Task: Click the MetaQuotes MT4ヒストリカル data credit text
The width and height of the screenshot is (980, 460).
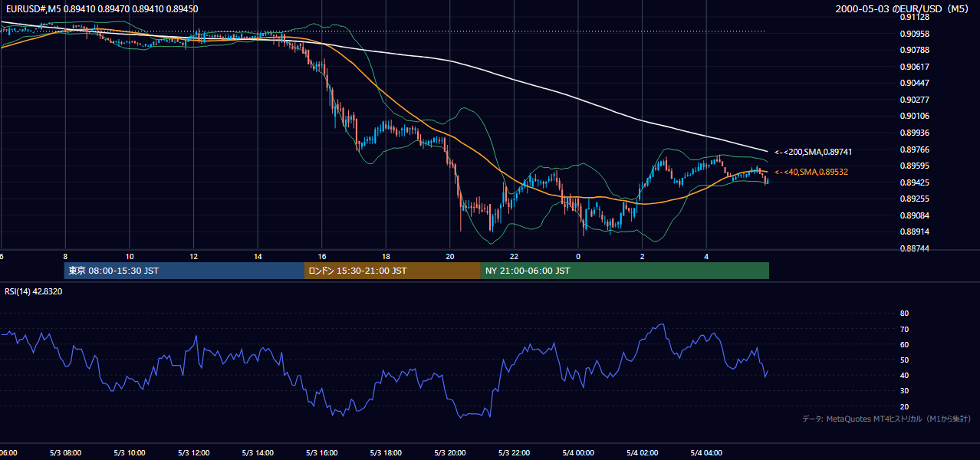Action: tap(886, 419)
